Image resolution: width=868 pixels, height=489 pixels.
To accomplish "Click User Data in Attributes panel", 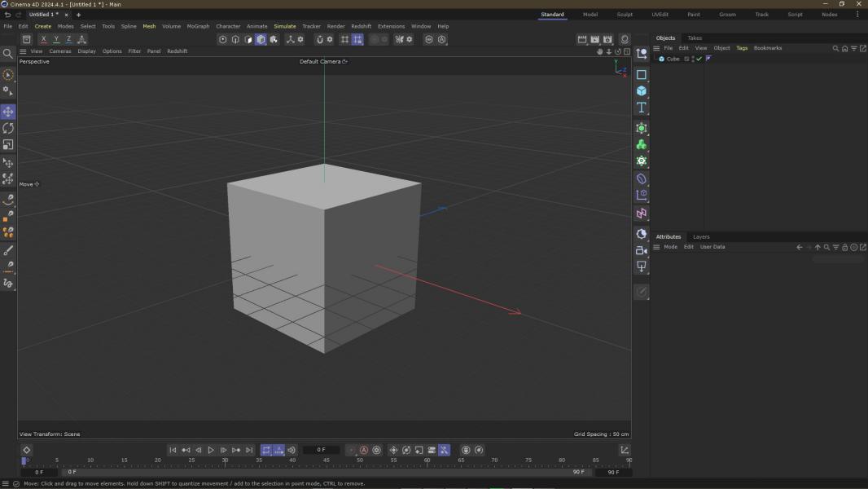I will click(712, 247).
